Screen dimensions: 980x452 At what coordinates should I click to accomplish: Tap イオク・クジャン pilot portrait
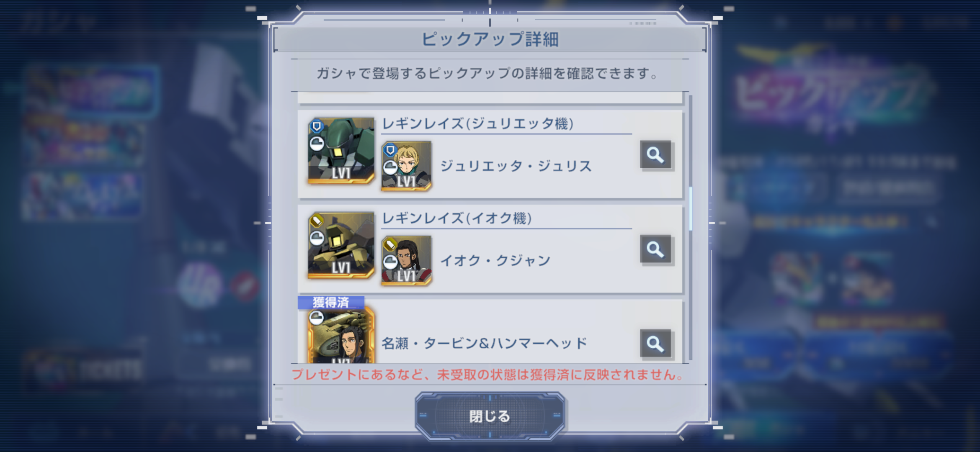point(406,261)
